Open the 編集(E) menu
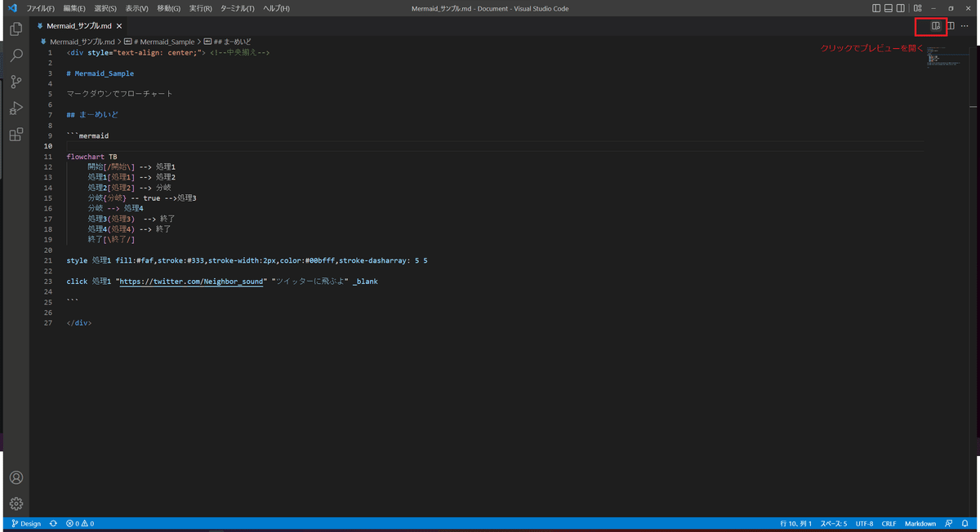The image size is (980, 532). (74, 8)
